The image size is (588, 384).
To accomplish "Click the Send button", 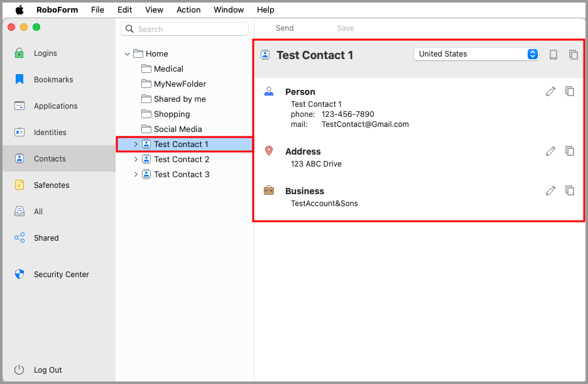I will [x=285, y=28].
